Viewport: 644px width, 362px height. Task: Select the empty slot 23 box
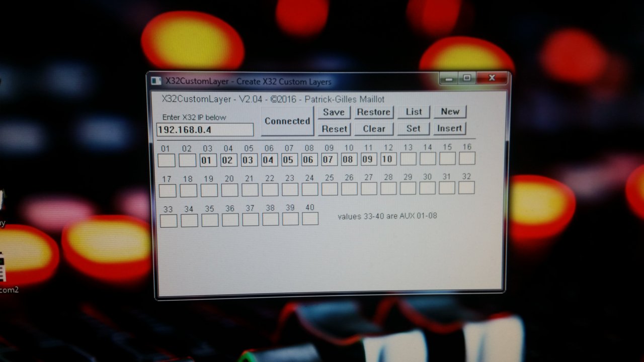[x=290, y=189]
